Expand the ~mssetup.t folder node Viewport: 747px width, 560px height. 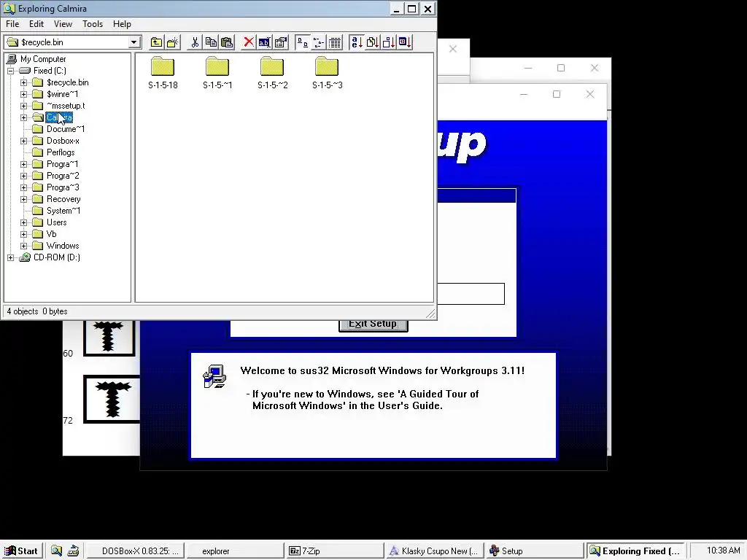coord(24,106)
